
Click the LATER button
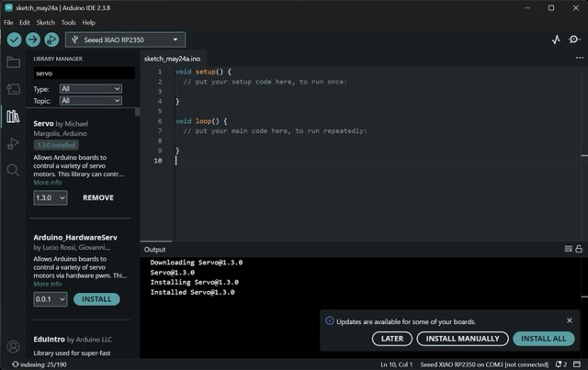coord(392,339)
